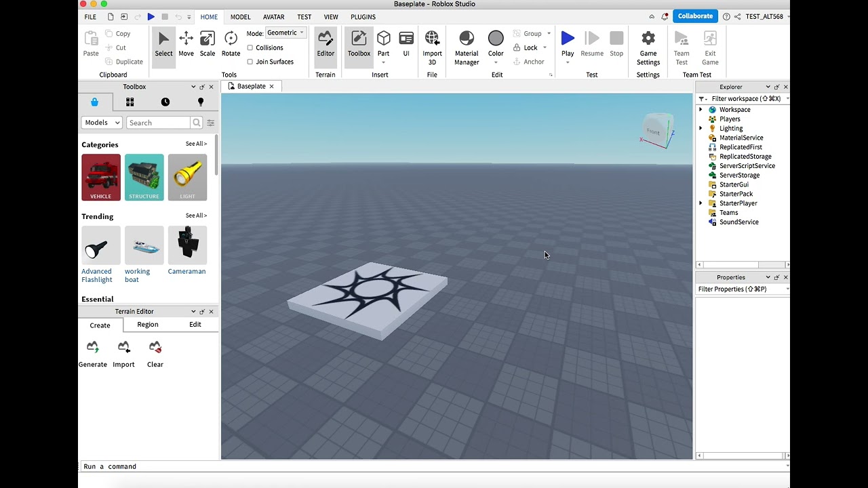Screen dimensions: 868x488
Task: Open Advanced Flashlight model link
Action: pos(97,275)
